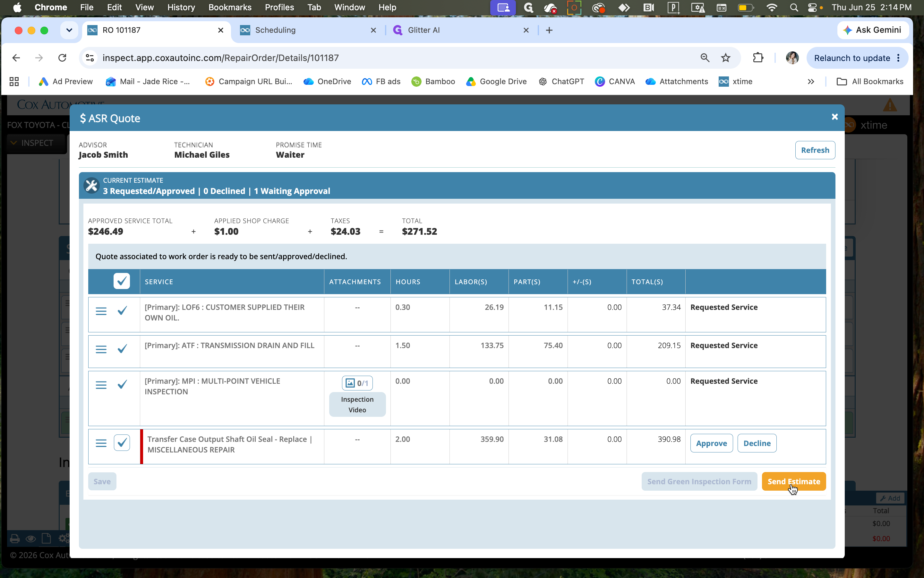
Task: Toggle the checkmark for MPI inspection row
Action: 122,384
